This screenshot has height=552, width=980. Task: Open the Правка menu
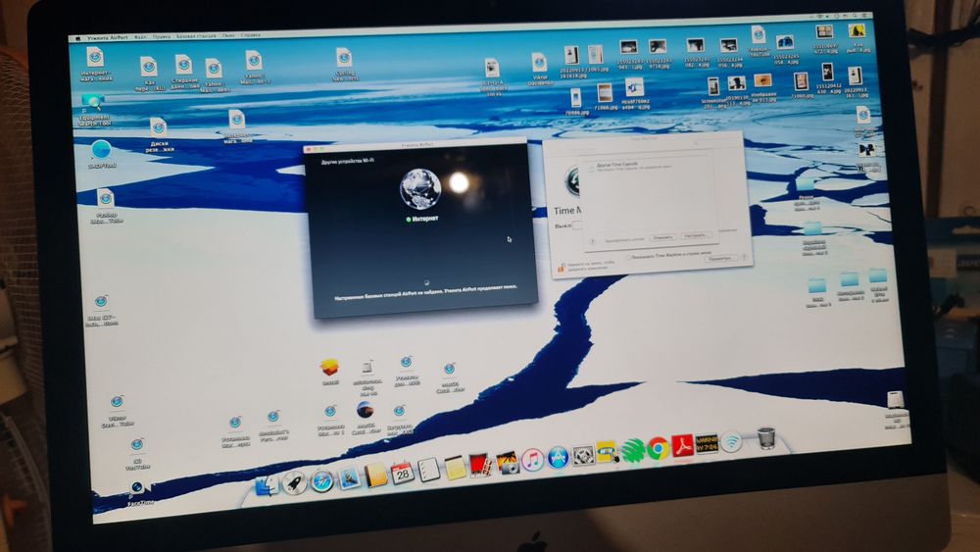pyautogui.click(x=162, y=37)
